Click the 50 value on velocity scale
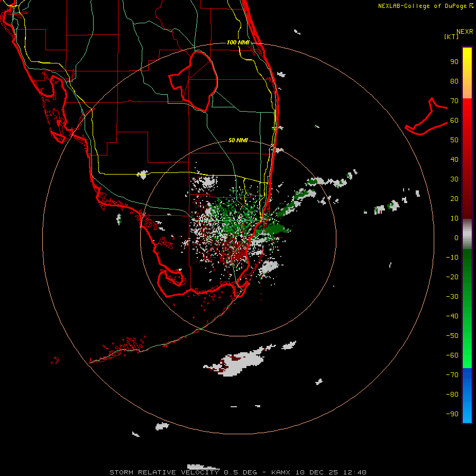The width and height of the screenshot is (476, 476). [x=454, y=140]
